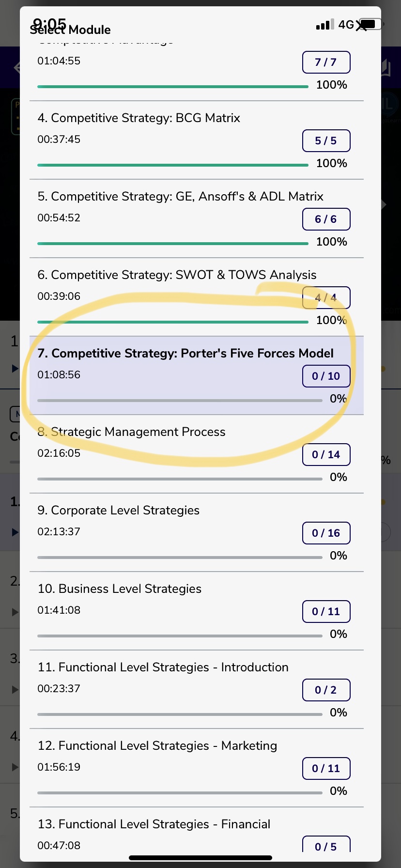Image resolution: width=401 pixels, height=868 pixels.
Task: Tap play triangle beside background lesson 3
Action: pos(15,689)
